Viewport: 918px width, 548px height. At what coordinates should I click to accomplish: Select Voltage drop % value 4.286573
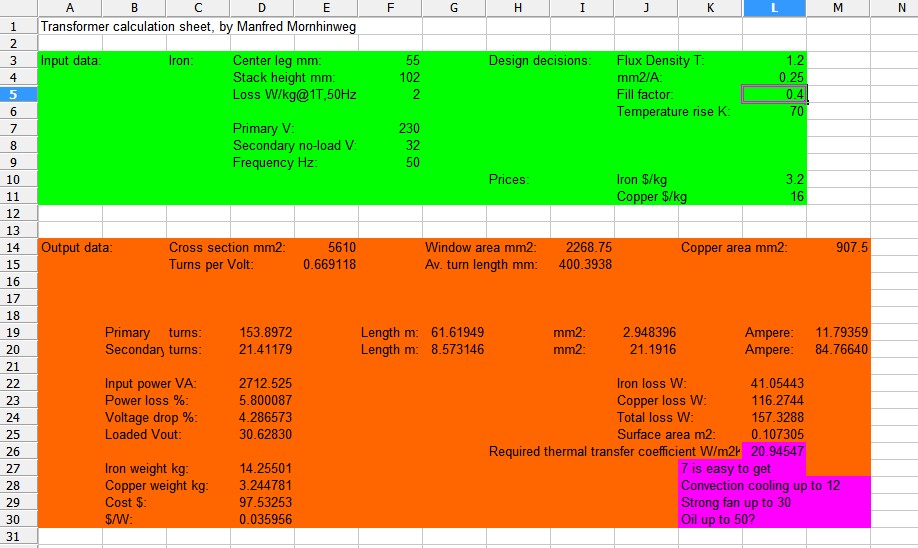266,417
